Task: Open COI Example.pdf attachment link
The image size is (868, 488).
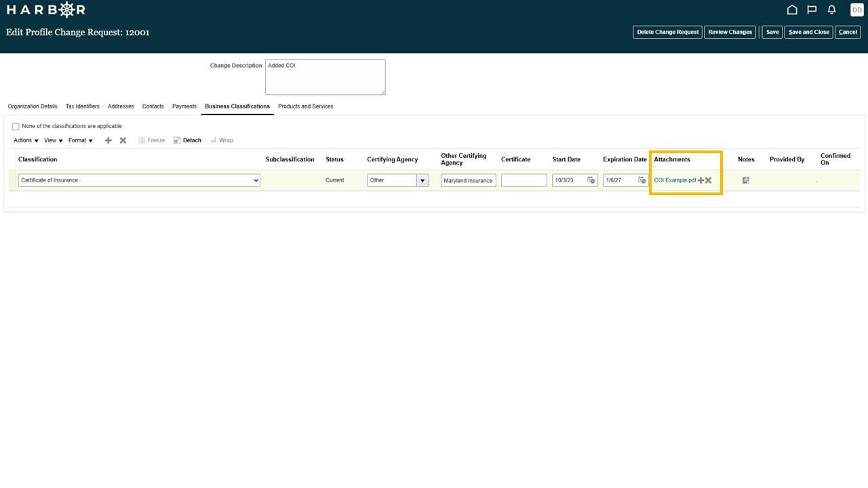Action: [675, 180]
